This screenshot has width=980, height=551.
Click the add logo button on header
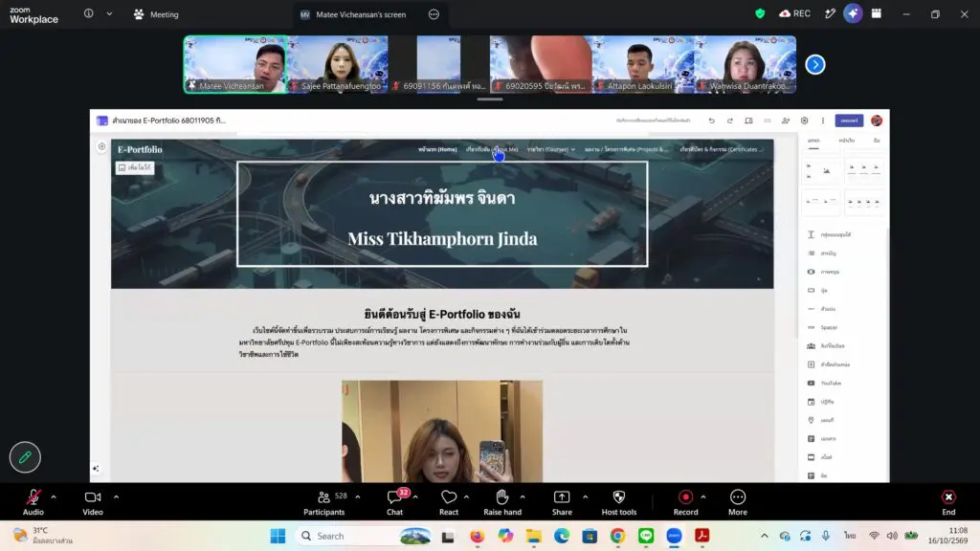point(135,167)
